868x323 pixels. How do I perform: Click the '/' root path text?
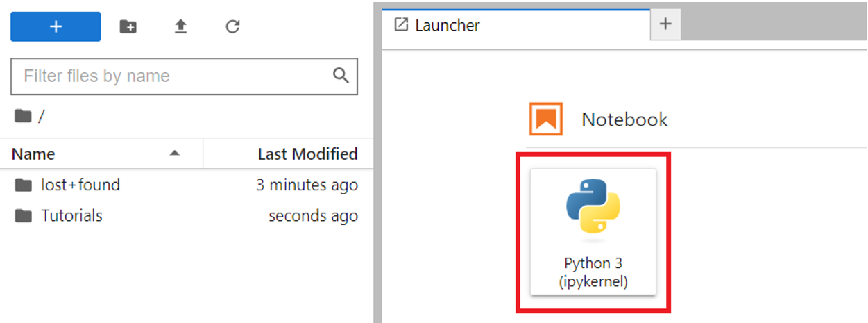42,116
